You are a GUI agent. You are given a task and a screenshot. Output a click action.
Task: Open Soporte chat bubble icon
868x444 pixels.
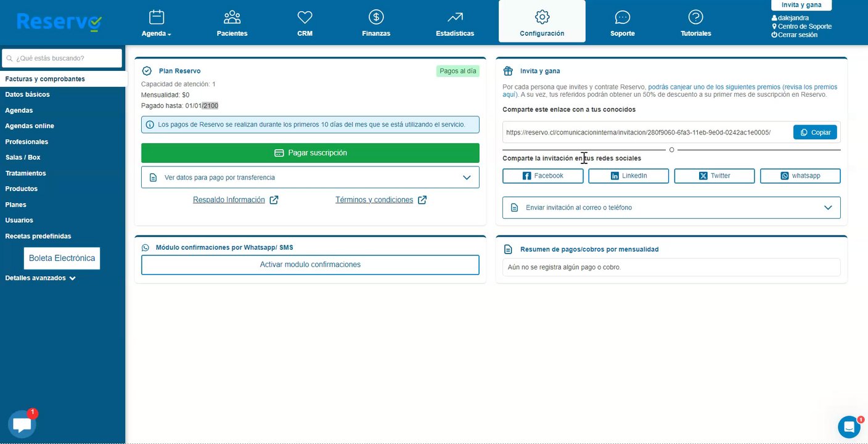pos(623,17)
